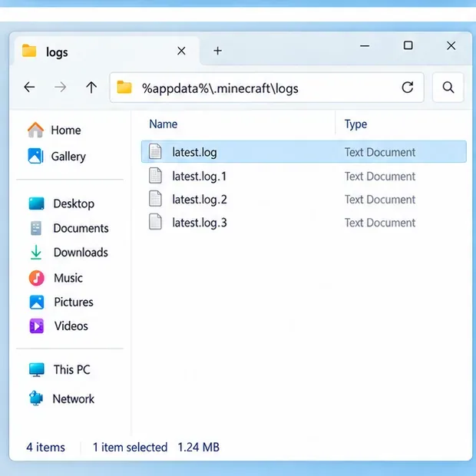Click the folder icon on logs tab
The height and width of the screenshot is (476, 476).
click(x=29, y=51)
